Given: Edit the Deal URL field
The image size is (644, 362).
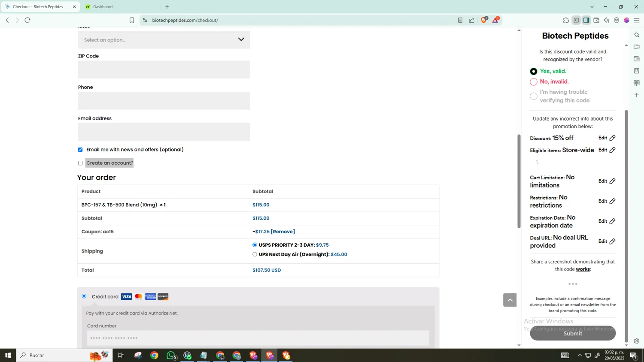Looking at the screenshot, I should (607, 241).
